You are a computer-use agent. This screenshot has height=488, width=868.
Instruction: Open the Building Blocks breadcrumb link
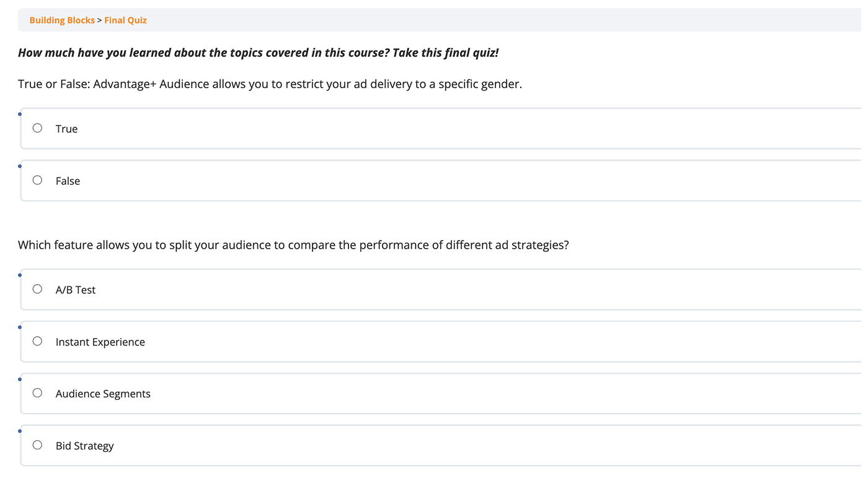62,20
